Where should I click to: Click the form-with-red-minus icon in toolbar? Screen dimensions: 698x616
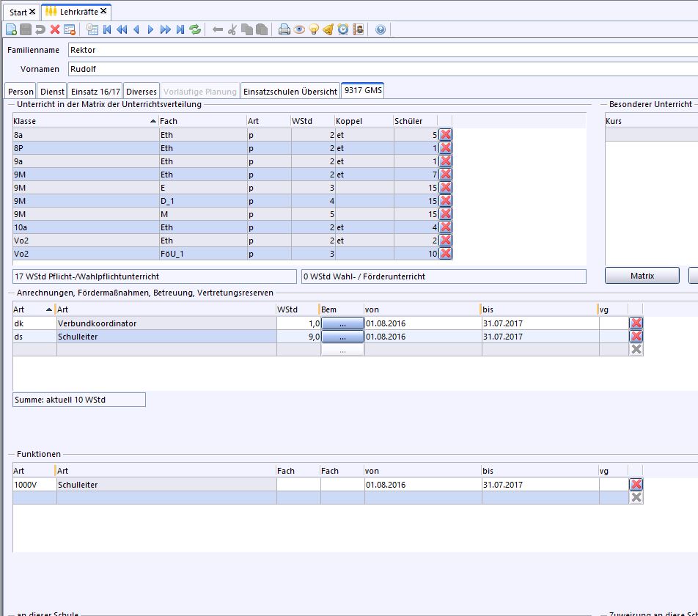70,30
